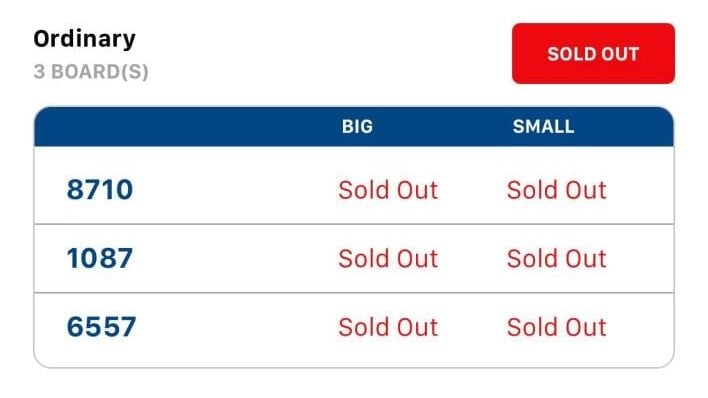Click BIG Sold Out for 8710
708x398 pixels.
click(388, 190)
